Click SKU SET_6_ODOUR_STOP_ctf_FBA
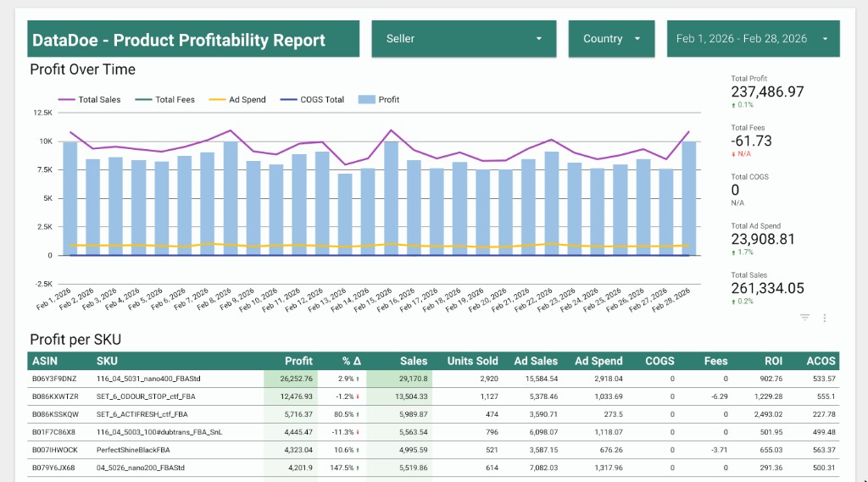Image resolution: width=868 pixels, height=482 pixels. coord(146,396)
